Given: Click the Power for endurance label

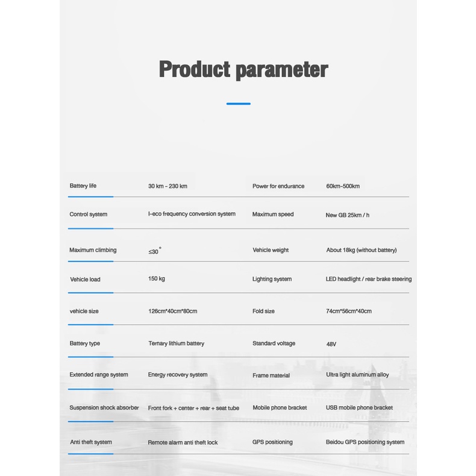Looking at the screenshot, I should tap(278, 186).
